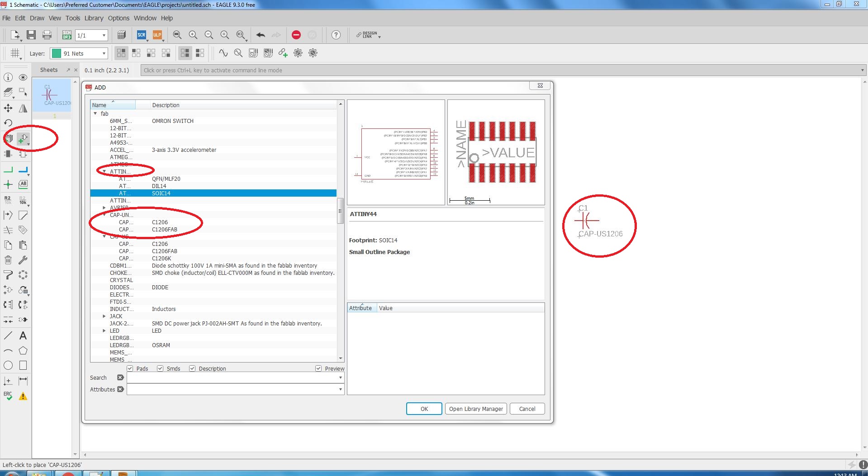Screen dimensions: 868x476
Task: Expand the JACK tree node
Action: tap(104, 316)
